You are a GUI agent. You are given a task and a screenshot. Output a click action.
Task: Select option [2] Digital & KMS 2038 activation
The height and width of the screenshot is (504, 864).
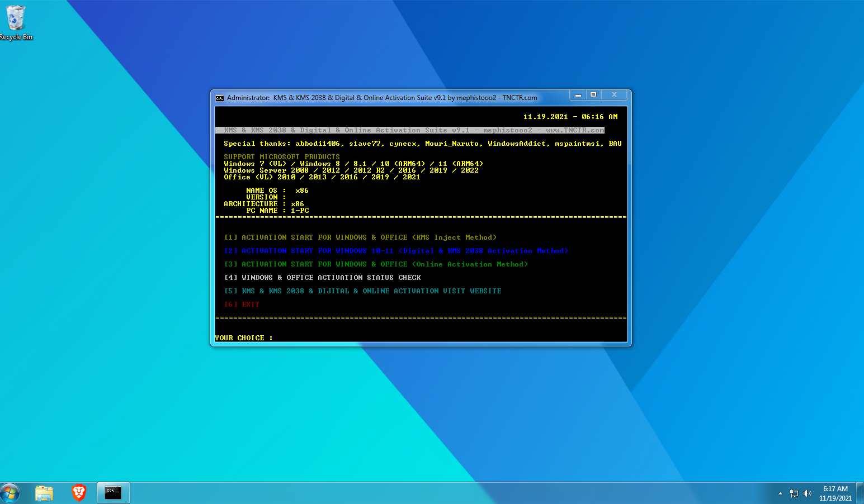click(x=396, y=251)
